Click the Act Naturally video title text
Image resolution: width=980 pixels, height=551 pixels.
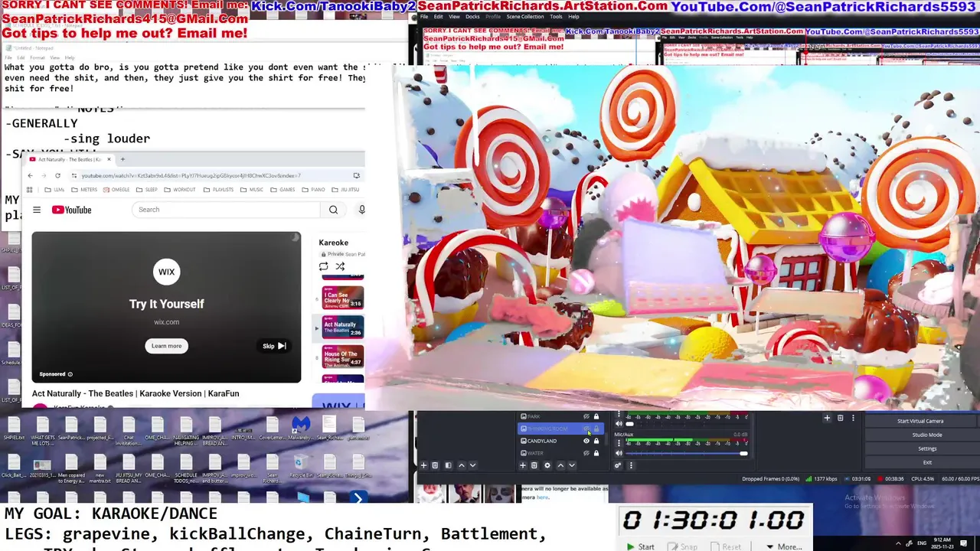click(x=136, y=393)
